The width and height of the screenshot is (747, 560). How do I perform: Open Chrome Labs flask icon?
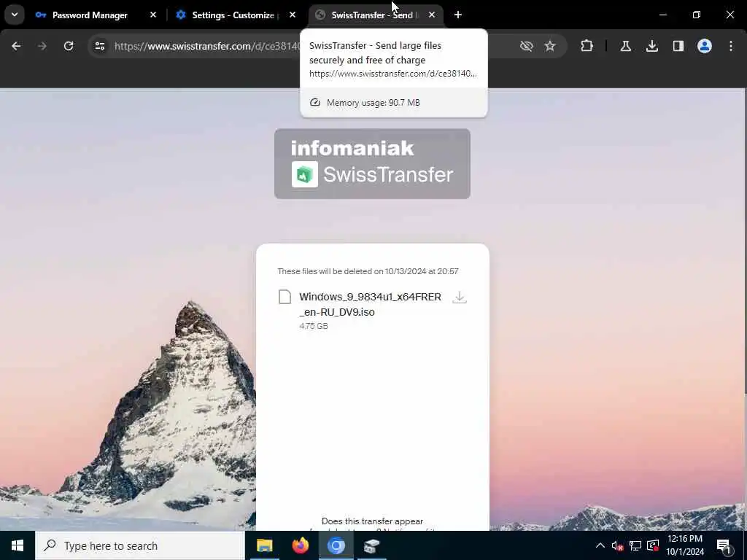pyautogui.click(x=625, y=46)
